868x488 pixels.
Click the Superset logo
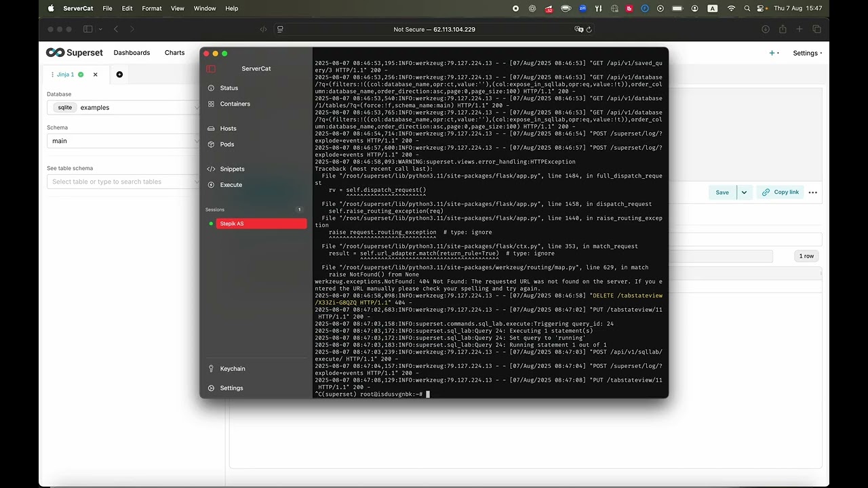[x=75, y=53]
